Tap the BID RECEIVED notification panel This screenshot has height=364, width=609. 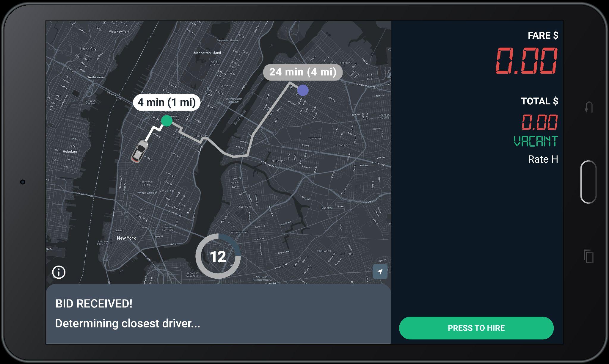coord(218,314)
